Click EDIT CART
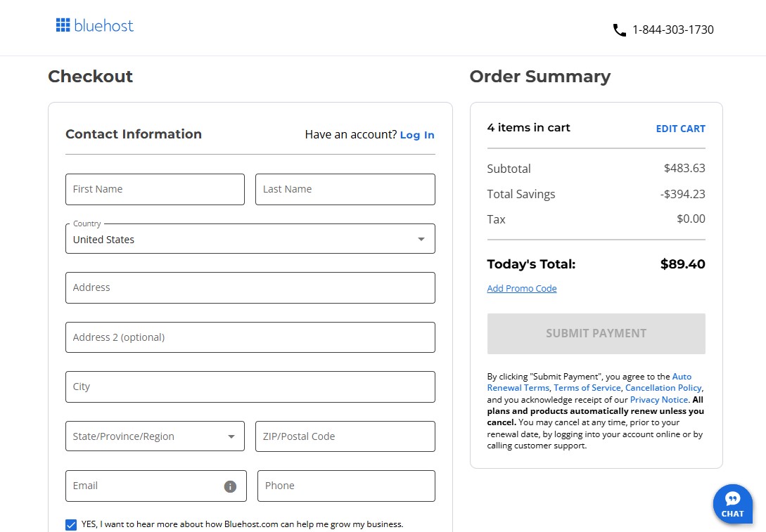The height and width of the screenshot is (532, 766). (x=680, y=129)
